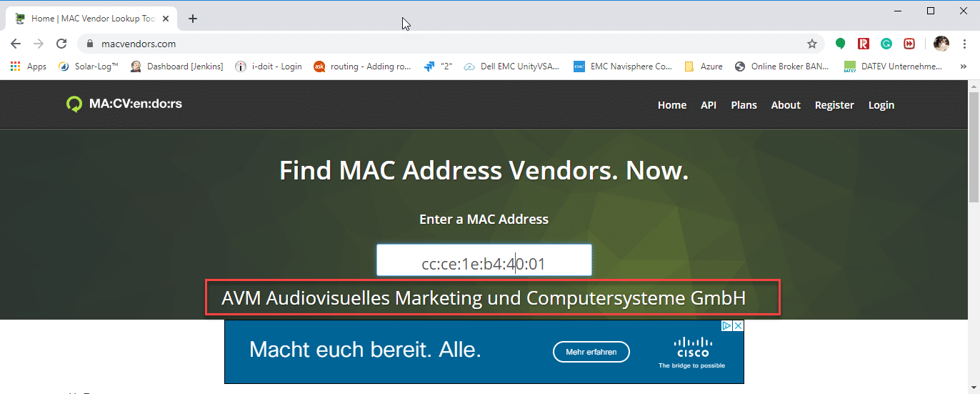Close the MAC Vendor Lookup tab
Image resolution: width=980 pixels, height=394 pixels.
tap(164, 19)
